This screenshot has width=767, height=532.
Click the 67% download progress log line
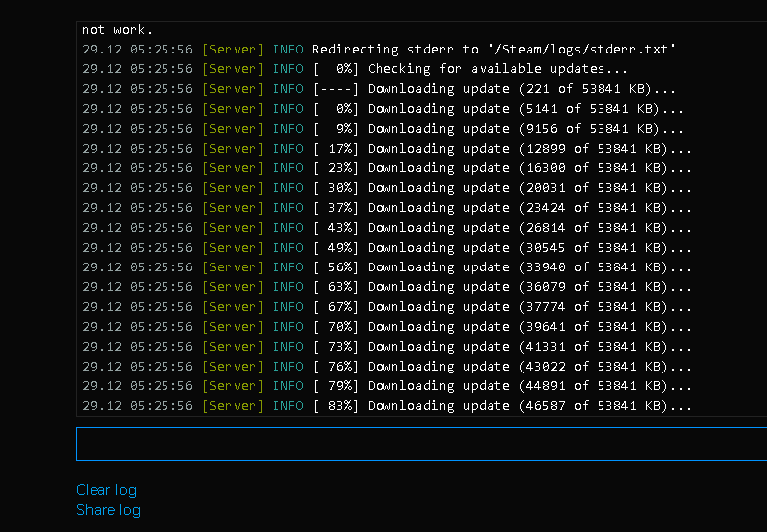pos(386,306)
